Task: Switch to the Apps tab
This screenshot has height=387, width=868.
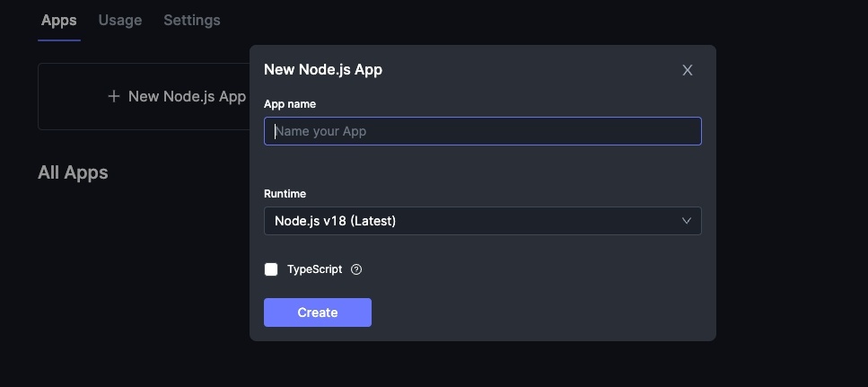Action: [x=59, y=20]
